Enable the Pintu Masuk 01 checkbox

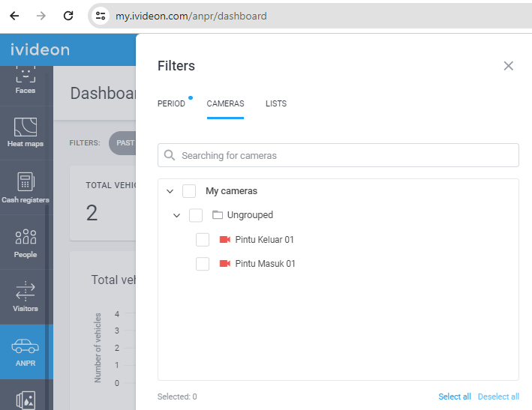pos(203,264)
